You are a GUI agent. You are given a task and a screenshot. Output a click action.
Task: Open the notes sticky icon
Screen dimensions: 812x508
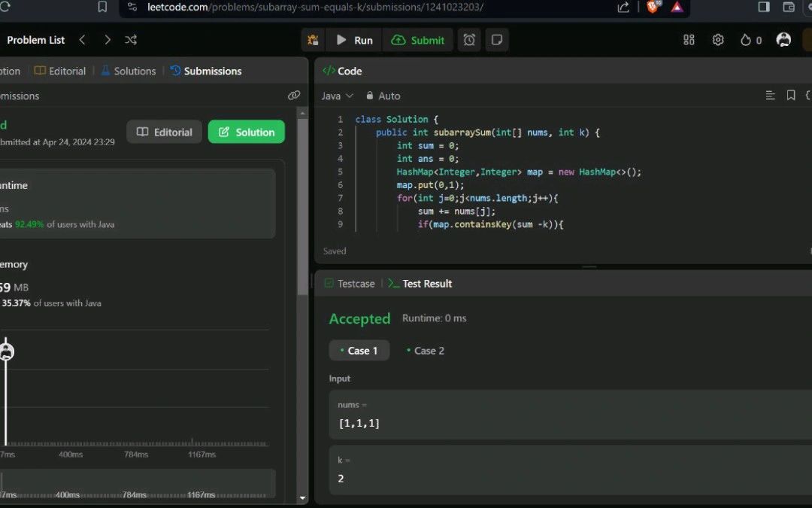[497, 40]
